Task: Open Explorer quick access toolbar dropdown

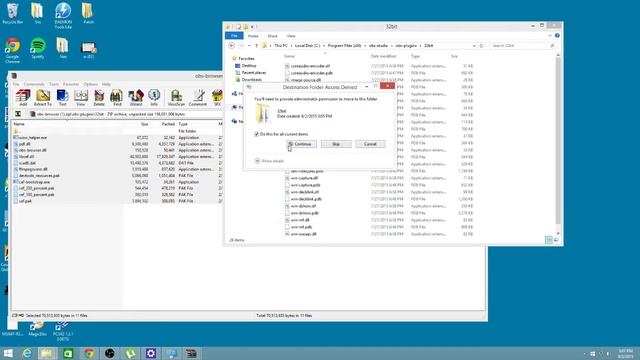Action: tap(252, 27)
